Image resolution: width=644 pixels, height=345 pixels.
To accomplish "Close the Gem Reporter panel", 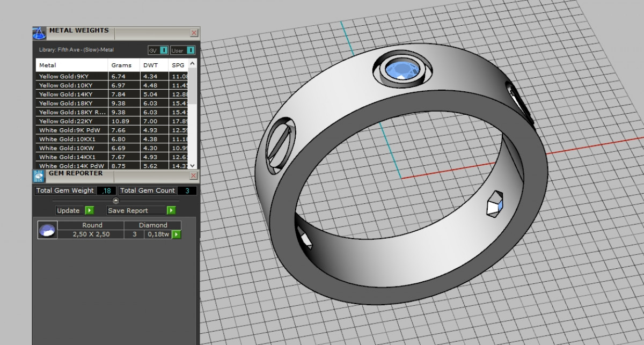I will (x=194, y=175).
